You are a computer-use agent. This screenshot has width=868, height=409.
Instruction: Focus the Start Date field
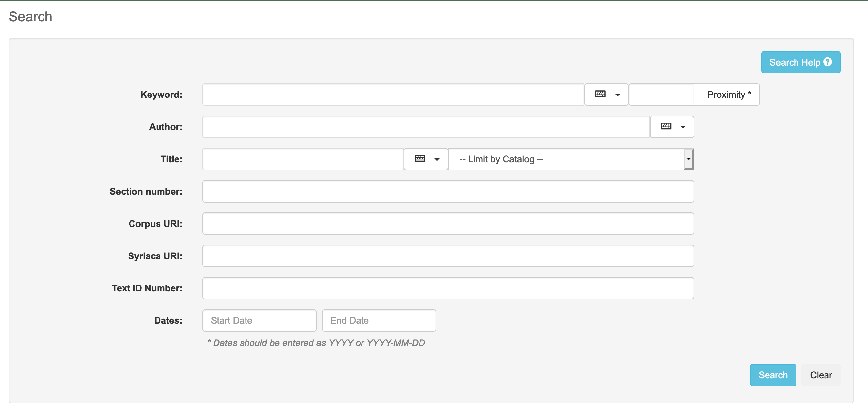[x=259, y=320]
